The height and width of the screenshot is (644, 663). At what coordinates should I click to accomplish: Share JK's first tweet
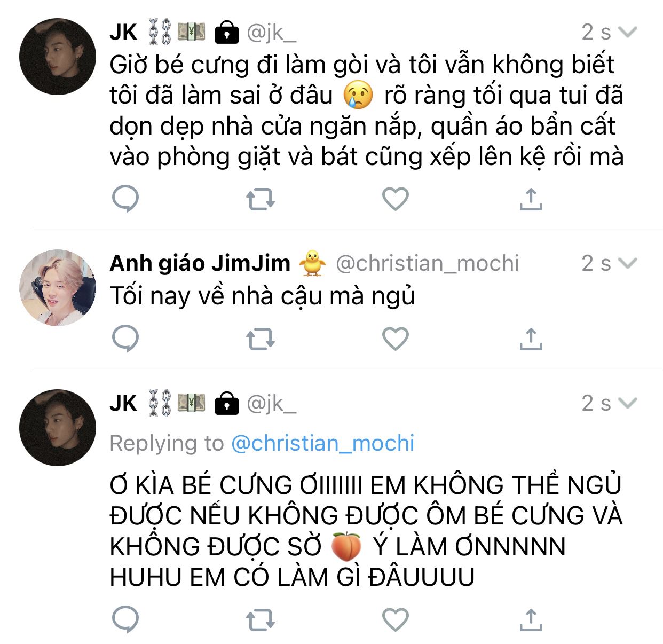[531, 199]
